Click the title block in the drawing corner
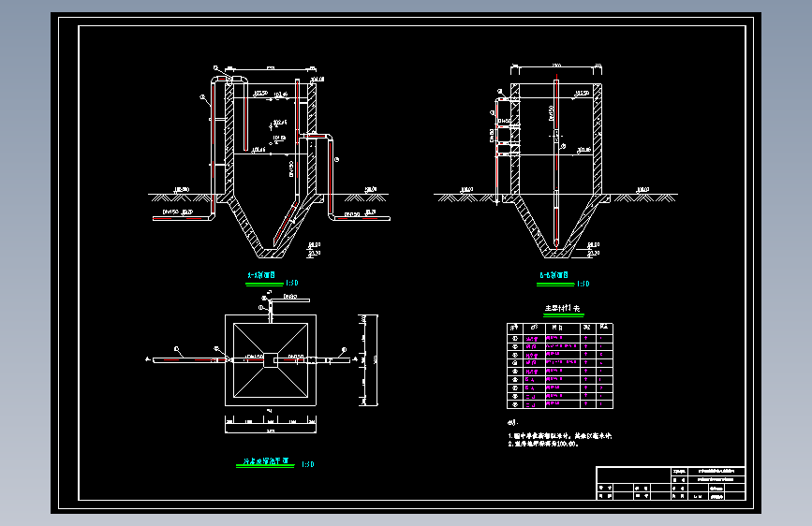Image resolution: width=812 pixels, height=526 pixels. [x=671, y=484]
